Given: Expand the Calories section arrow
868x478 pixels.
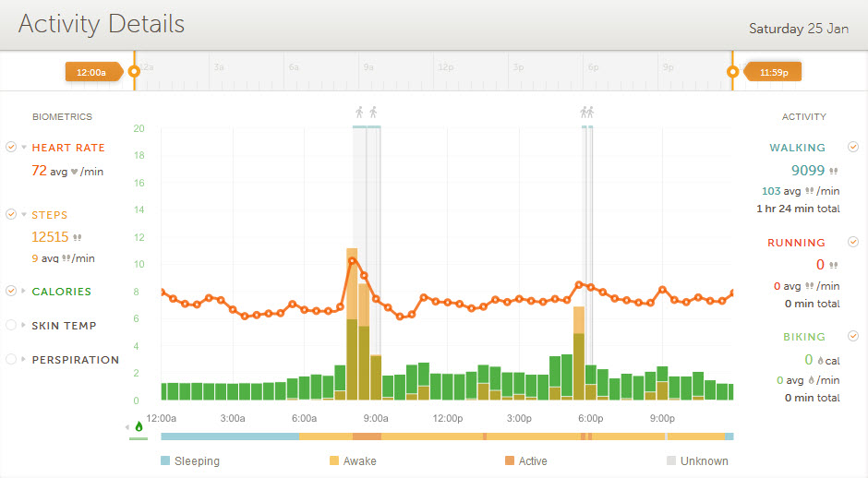Looking at the screenshot, I should pos(24,292).
